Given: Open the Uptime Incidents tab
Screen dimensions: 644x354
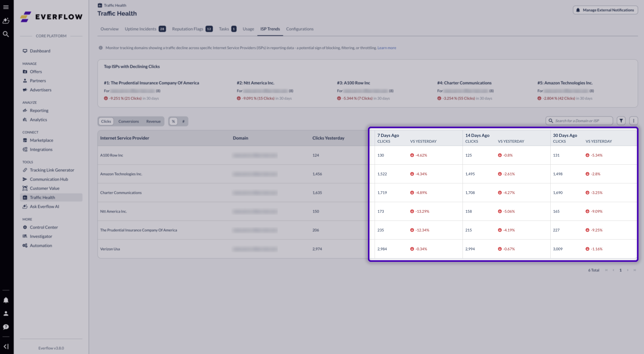Looking at the screenshot, I should [x=145, y=29].
